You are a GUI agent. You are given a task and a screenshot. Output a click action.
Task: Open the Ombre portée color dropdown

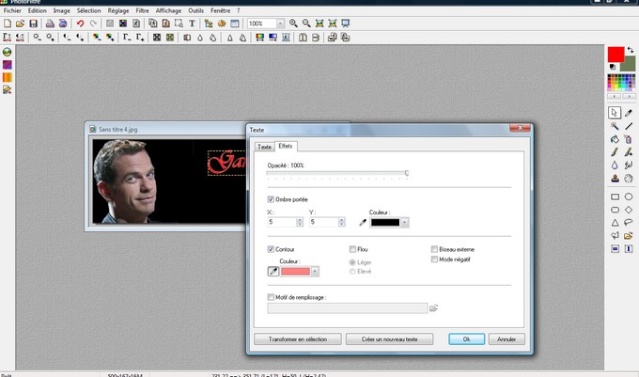[x=405, y=223]
